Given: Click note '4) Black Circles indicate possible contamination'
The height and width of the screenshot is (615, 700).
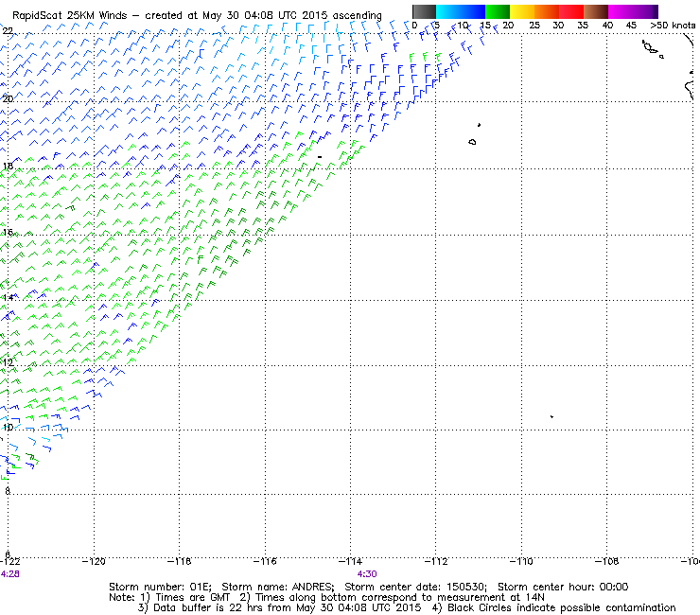Looking at the screenshot, I should click(x=554, y=607).
